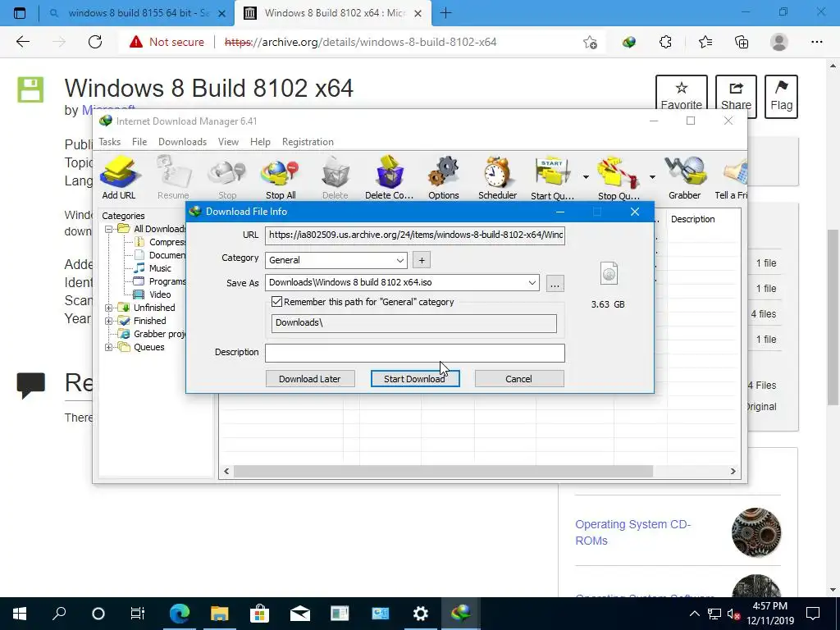Click the IDM scroll right arrow
The image size is (840, 630).
[x=733, y=472]
